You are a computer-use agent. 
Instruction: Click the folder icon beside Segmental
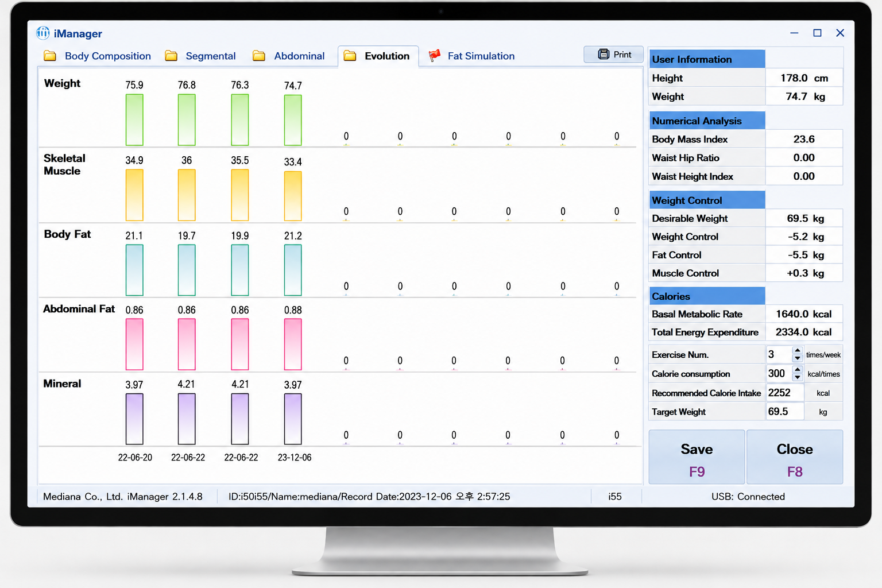pos(171,56)
